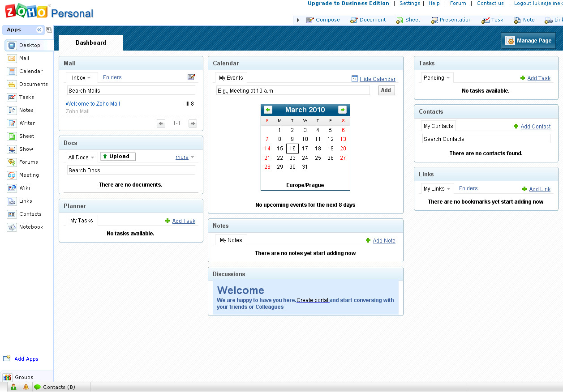Image resolution: width=563 pixels, height=392 pixels.
Task: Click the Upload button in Docs
Action: pyautogui.click(x=118, y=156)
